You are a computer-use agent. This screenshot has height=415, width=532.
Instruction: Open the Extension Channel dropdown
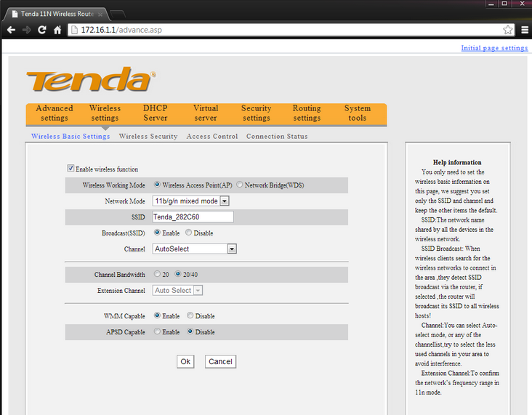(177, 291)
